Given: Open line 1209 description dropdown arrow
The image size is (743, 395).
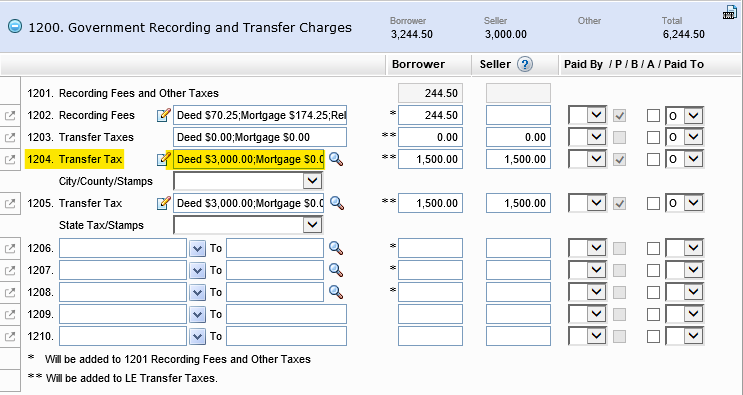Looking at the screenshot, I should click(197, 314).
